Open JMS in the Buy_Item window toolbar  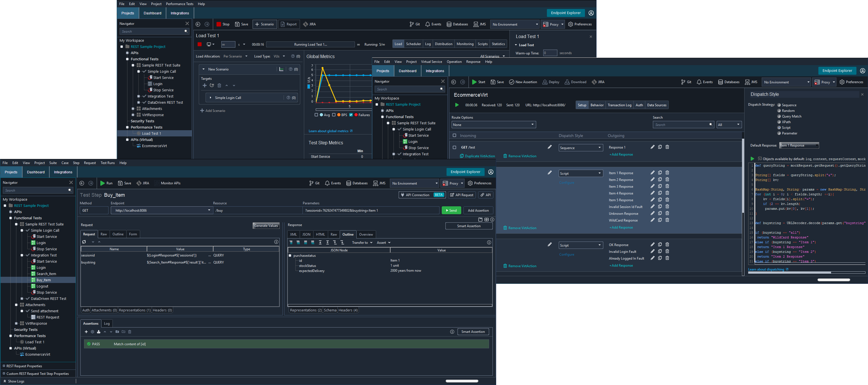tap(379, 183)
